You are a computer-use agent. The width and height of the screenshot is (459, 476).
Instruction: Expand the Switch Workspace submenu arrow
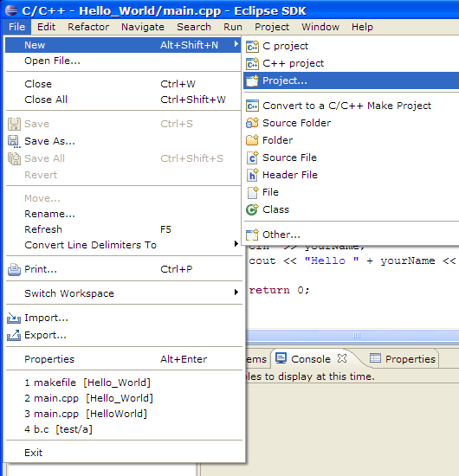point(236,292)
